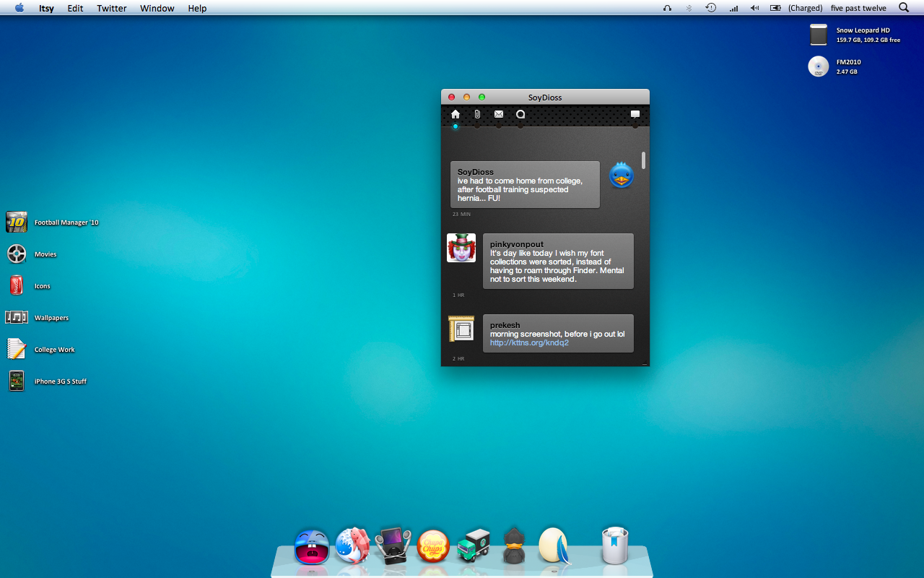Open the Itsy application menu

tap(46, 8)
